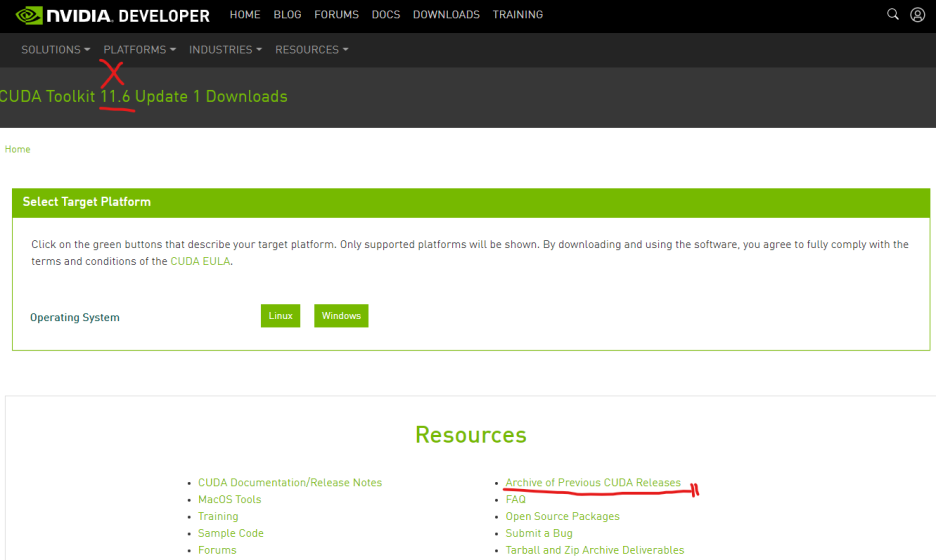
Task: Open CUDA Documentation/Release Notes link
Action: (290, 482)
